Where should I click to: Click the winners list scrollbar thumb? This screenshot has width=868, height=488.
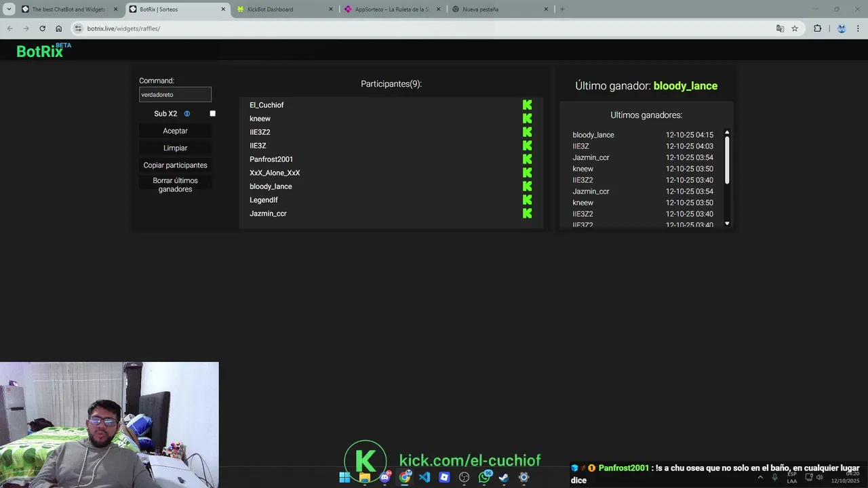(727, 159)
